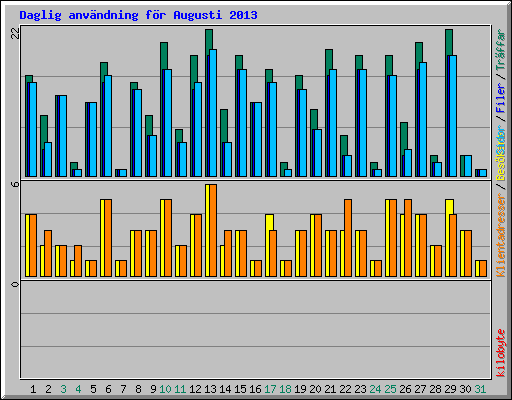
Task: Click day label 29 on the x-axis
Action: coord(450,389)
